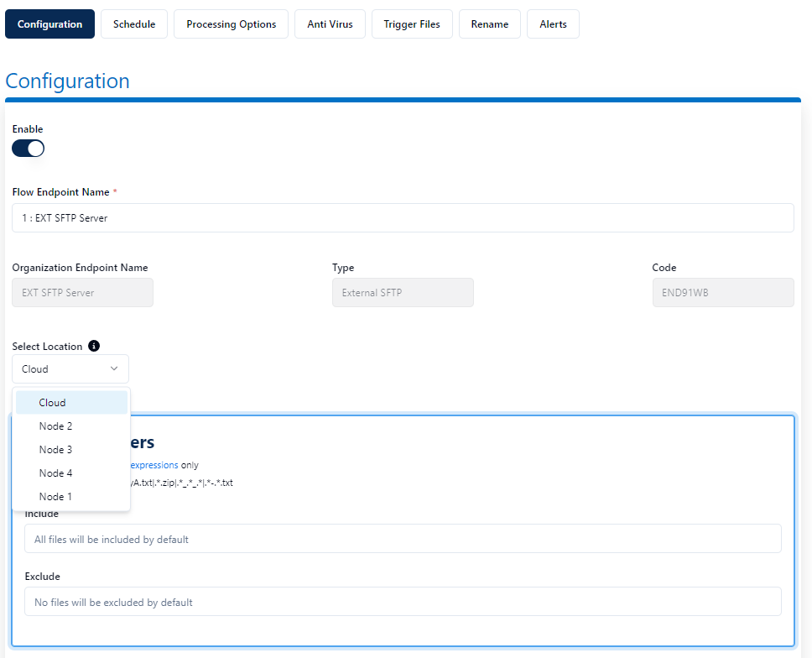The height and width of the screenshot is (658, 812).
Task: Click into the Exclude filter input
Action: click(403, 602)
